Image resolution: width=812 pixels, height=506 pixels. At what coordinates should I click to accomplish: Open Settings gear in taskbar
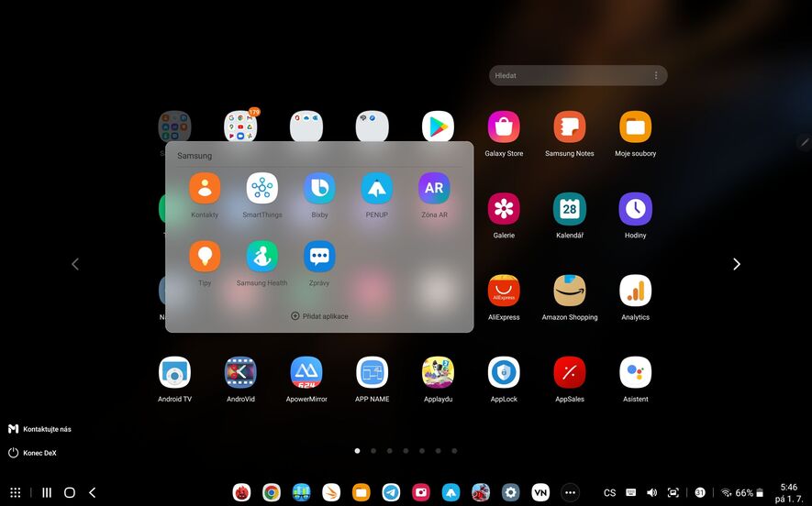[x=511, y=492]
